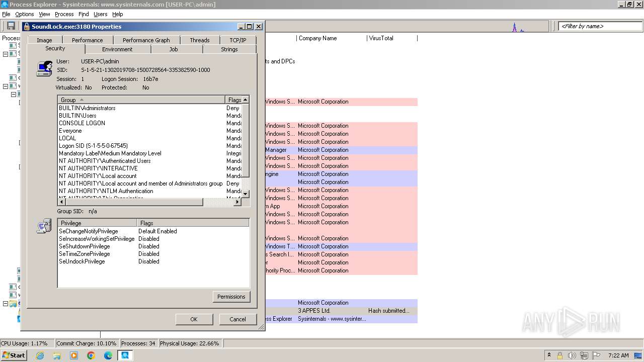The height and width of the screenshot is (362, 644).
Task: Click the Permissions button
Action: [x=231, y=297]
